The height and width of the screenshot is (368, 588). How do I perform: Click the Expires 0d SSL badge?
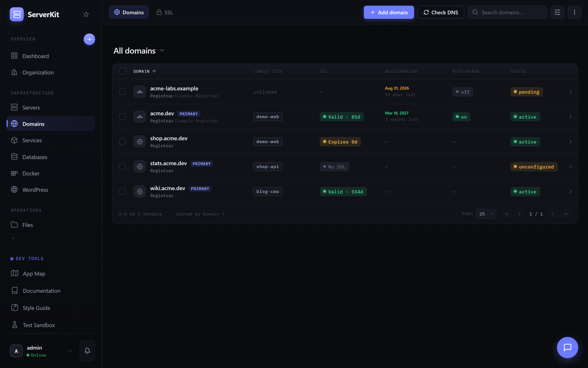coord(340,142)
